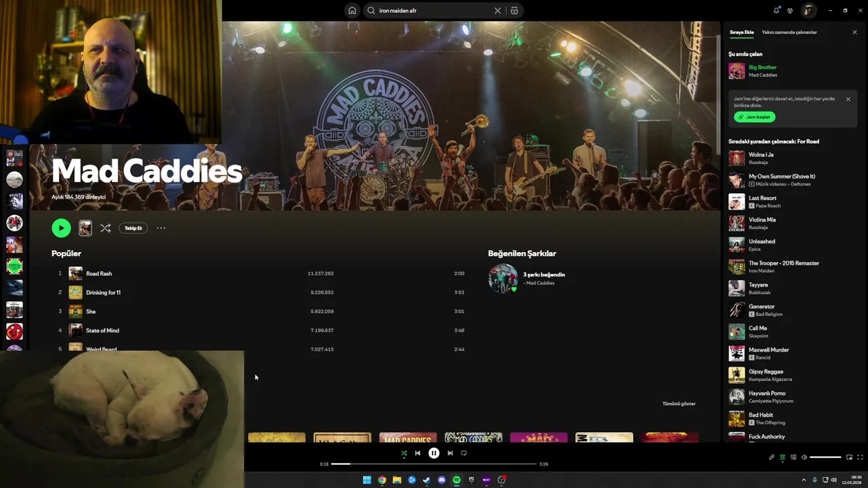Viewport: 868px width, 488px height.
Task: Switch to Sıraya Ekle tab
Action: (x=741, y=32)
